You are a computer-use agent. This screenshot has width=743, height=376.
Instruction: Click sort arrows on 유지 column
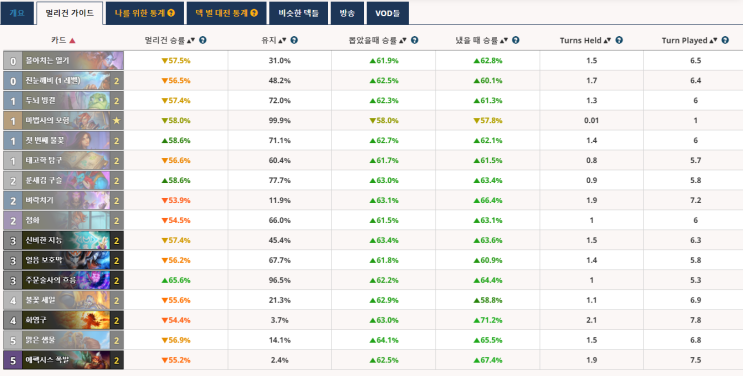coord(282,41)
